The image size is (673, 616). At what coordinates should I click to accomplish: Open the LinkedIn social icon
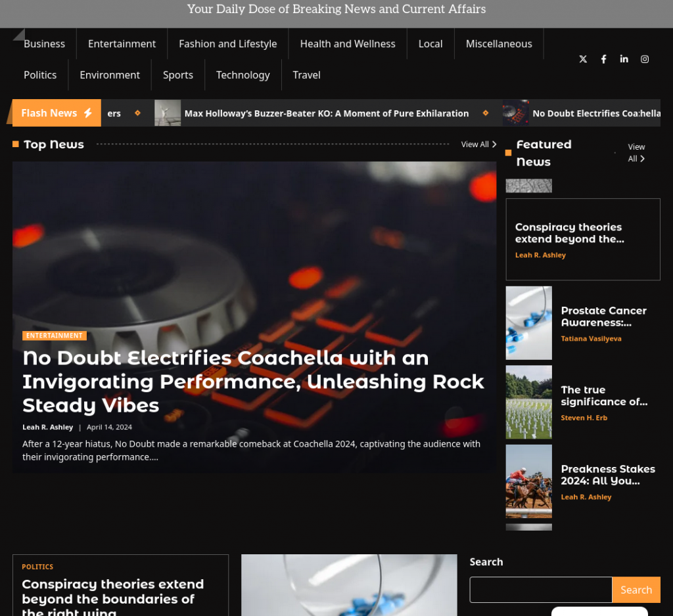[624, 59]
